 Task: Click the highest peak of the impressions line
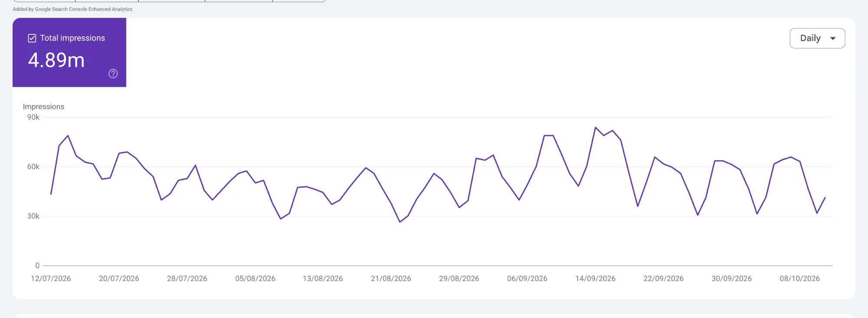pyautogui.click(x=595, y=127)
